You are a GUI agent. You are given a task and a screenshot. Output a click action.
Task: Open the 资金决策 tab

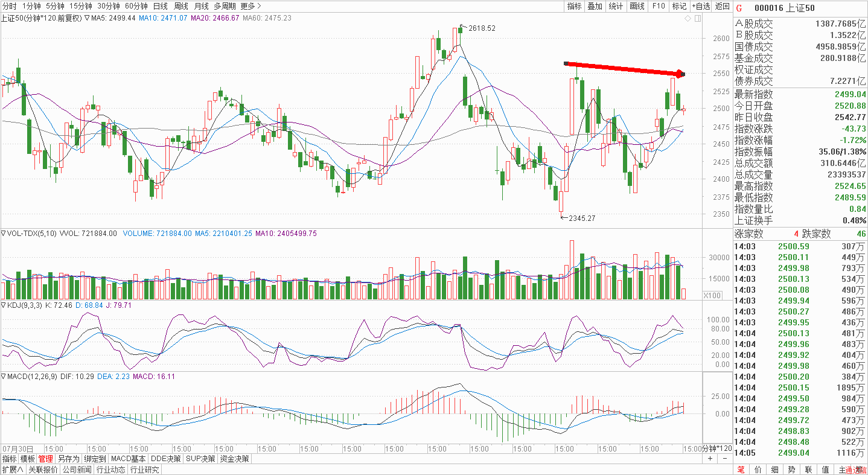pos(235,459)
